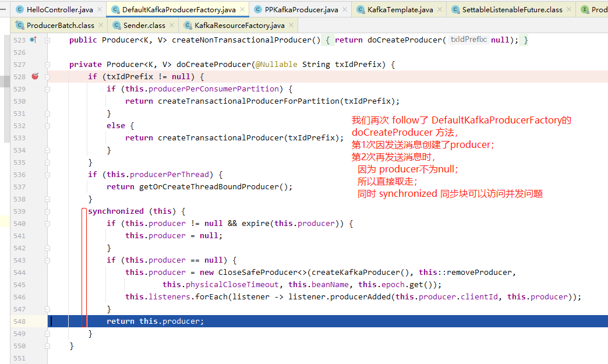This screenshot has width=608, height=364.
Task: Click the synchronized keyword on line 539
Action: pos(116,211)
